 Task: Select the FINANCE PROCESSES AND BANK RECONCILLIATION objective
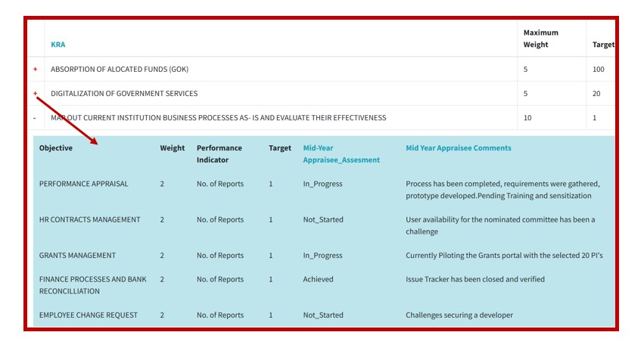pos(92,285)
